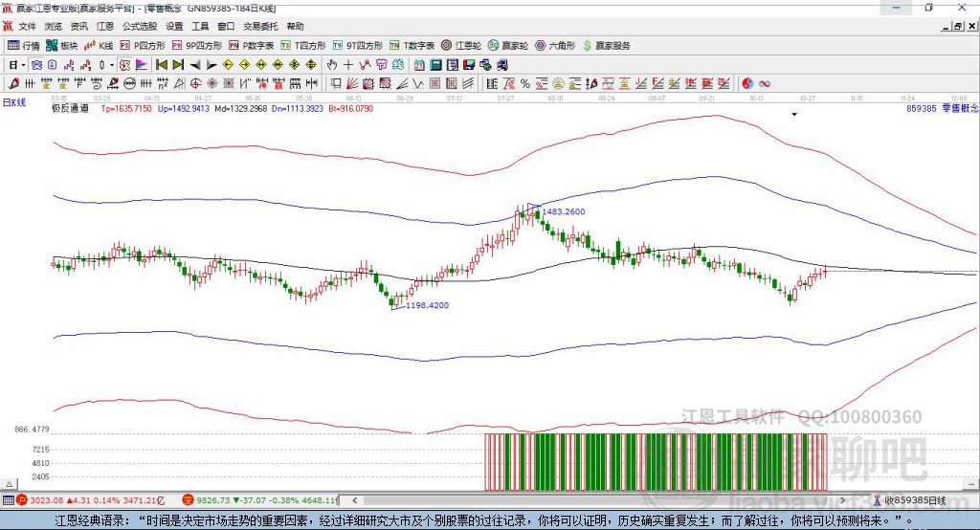The height and width of the screenshot is (530, 980).
Task: Click the small black triangle above chart
Action: 793,115
